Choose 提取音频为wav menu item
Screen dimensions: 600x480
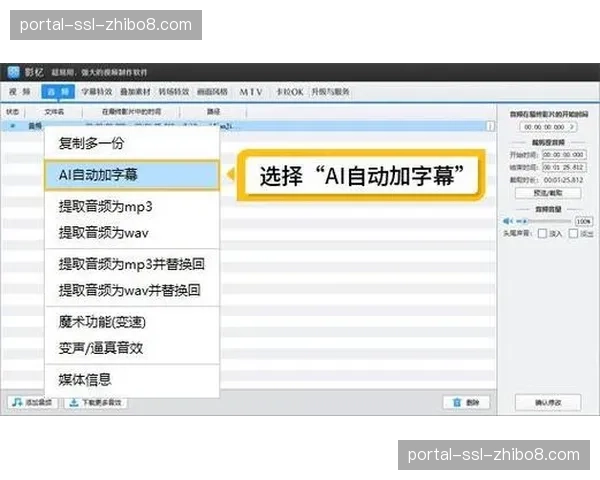point(132,233)
